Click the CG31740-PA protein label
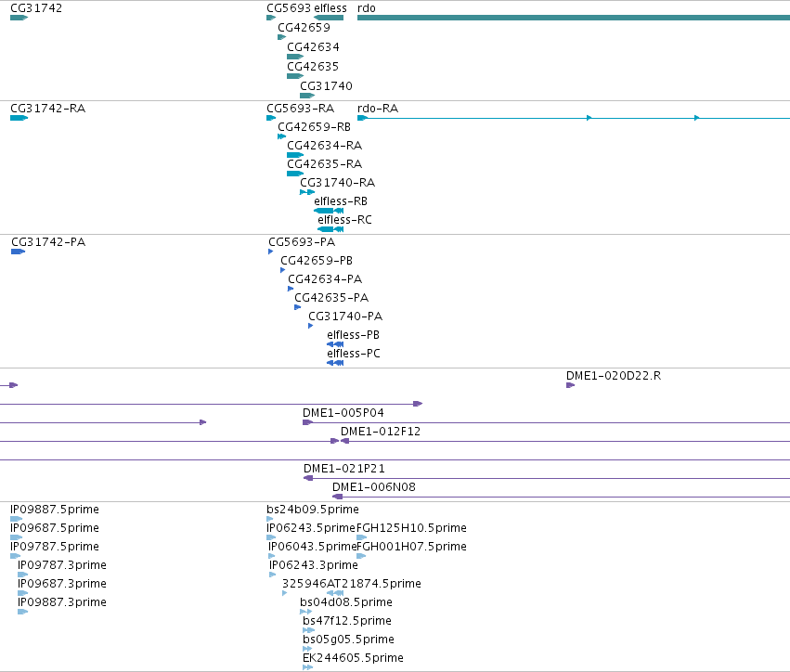 345,317
